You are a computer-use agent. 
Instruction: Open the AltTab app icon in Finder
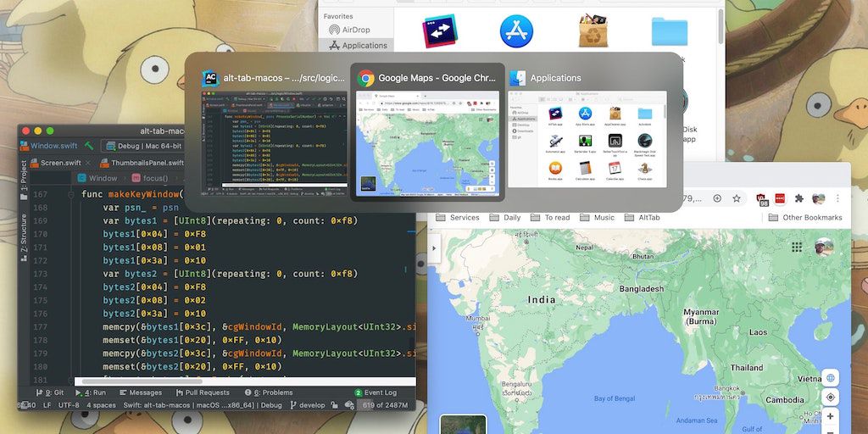[x=440, y=31]
